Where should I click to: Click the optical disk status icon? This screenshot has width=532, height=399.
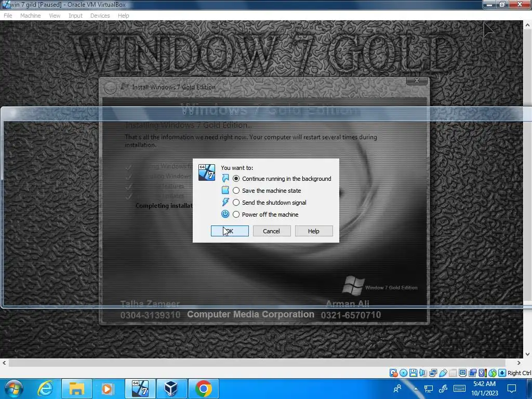pyautogui.click(x=403, y=373)
